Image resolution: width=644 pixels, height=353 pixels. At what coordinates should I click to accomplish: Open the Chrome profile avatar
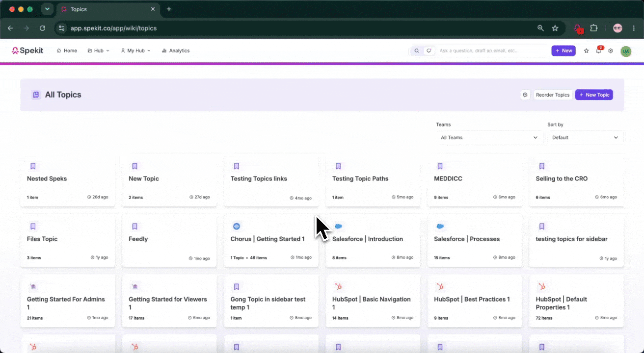pyautogui.click(x=617, y=28)
